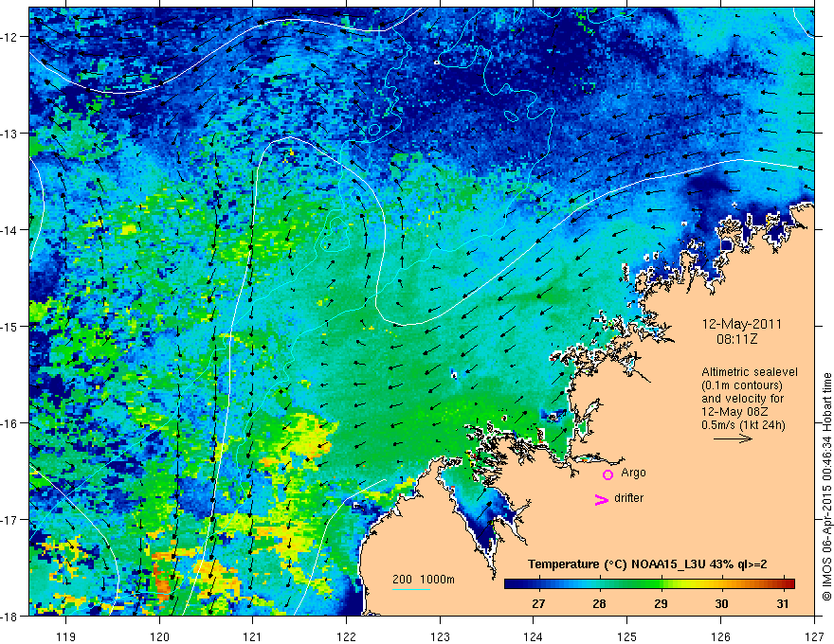Click the -13 latitude axis label
834x644 pixels.
10,134
